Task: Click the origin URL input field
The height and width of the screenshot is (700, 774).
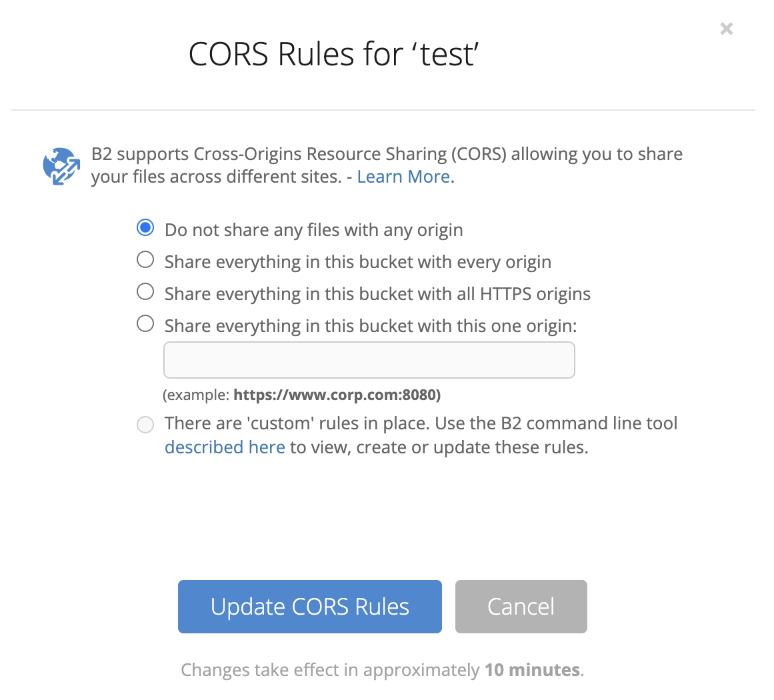Action: click(369, 359)
